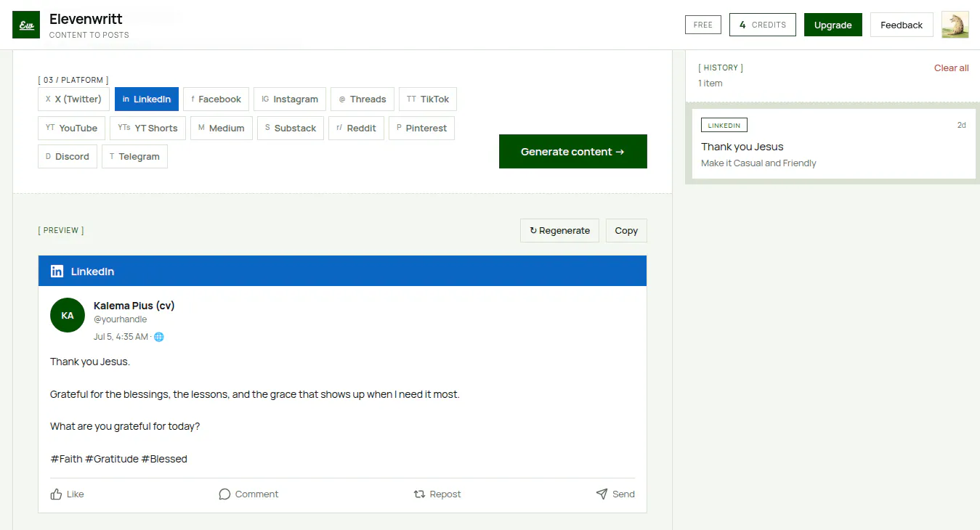Select the YT Shorts platform
Image resolution: width=980 pixels, height=530 pixels.
tap(148, 129)
